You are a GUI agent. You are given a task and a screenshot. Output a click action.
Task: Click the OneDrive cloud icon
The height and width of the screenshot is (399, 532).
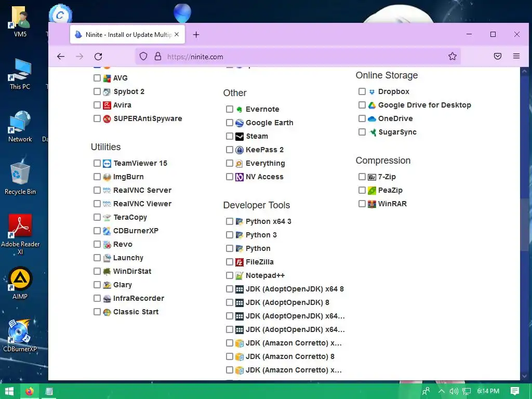point(372,119)
